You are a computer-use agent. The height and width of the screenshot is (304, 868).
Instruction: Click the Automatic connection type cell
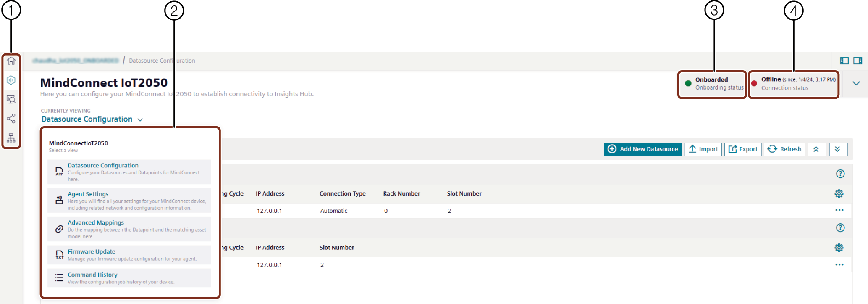tap(334, 211)
